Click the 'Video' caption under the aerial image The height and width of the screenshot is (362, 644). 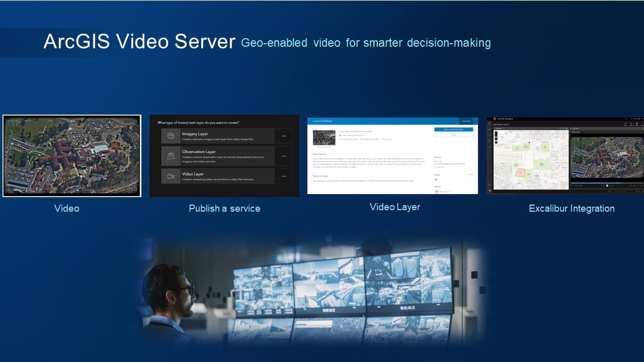(x=67, y=208)
